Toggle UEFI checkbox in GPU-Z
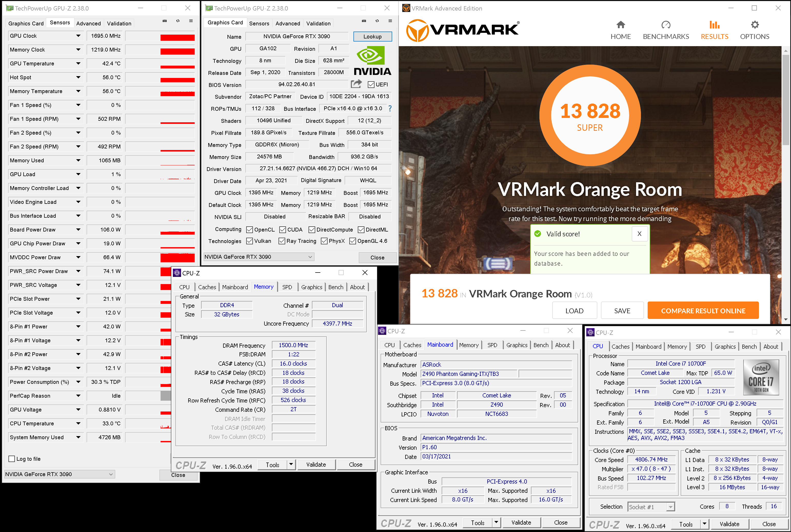This screenshot has width=791, height=532. tap(371, 85)
